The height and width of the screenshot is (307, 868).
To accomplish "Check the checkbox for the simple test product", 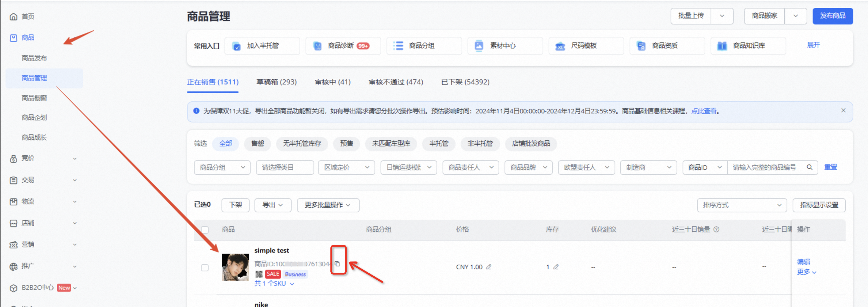I will (x=205, y=267).
